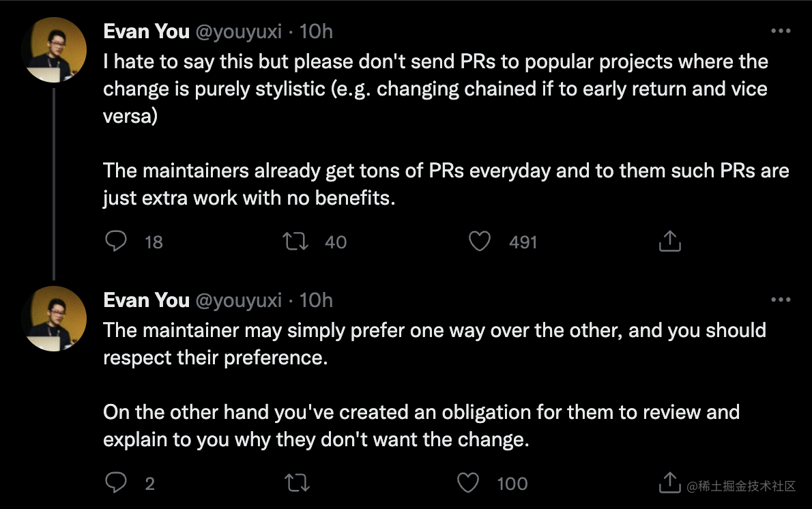
Task: Open the more options menu on second tweet
Action: pos(781,300)
